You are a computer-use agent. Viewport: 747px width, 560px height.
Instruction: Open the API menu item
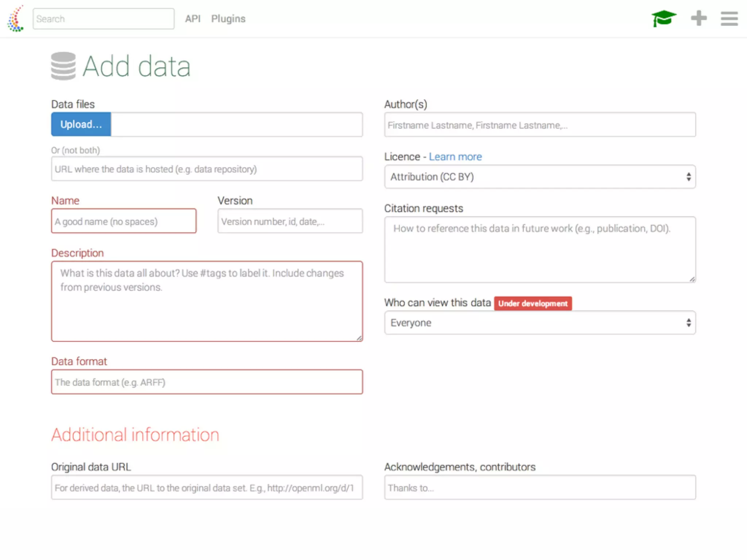193,19
